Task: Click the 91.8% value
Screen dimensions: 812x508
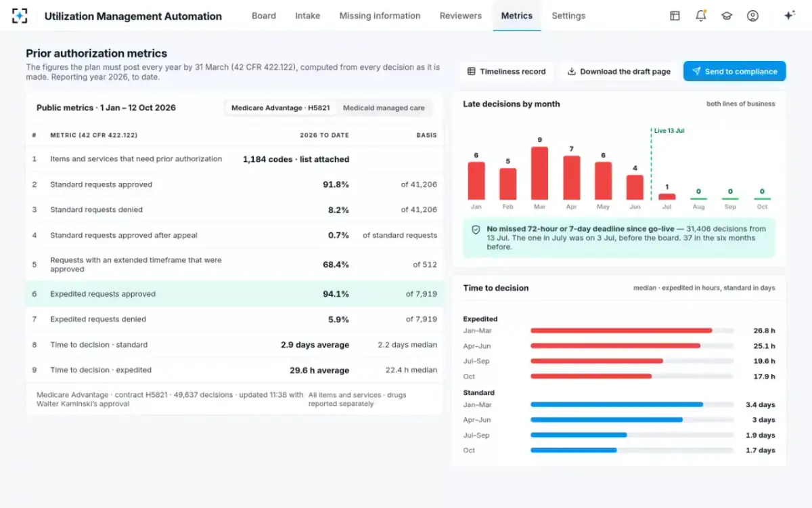Action: tap(336, 184)
